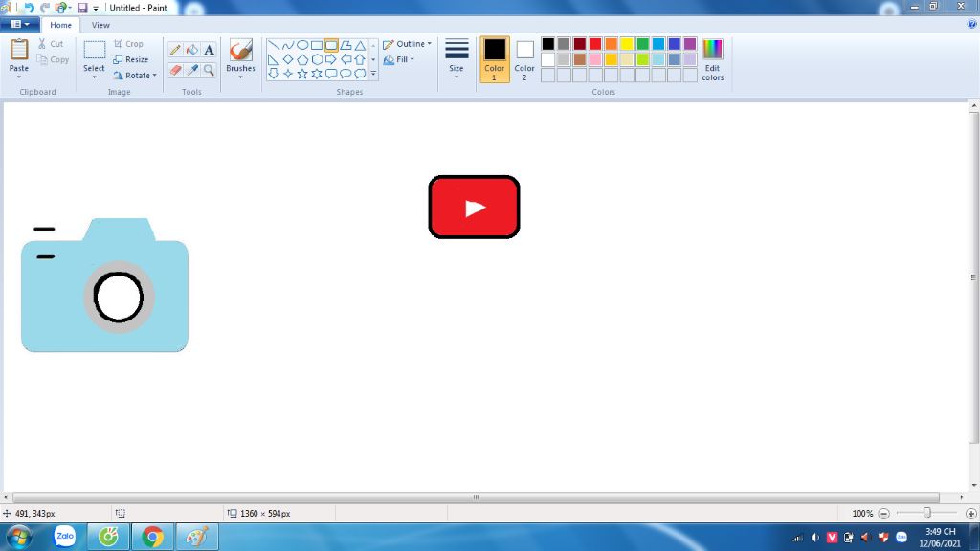Open the shape Fill dropdown
The height and width of the screenshot is (551, 980).
(399, 59)
